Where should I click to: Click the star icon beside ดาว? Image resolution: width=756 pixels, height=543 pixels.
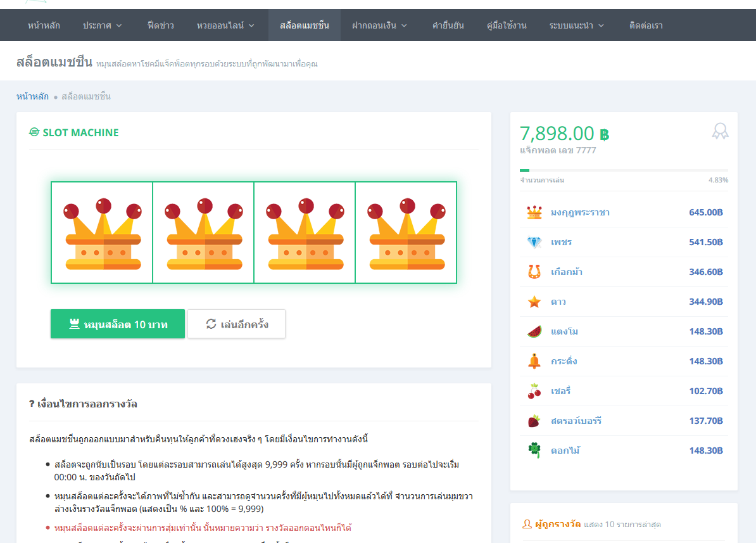click(x=534, y=302)
